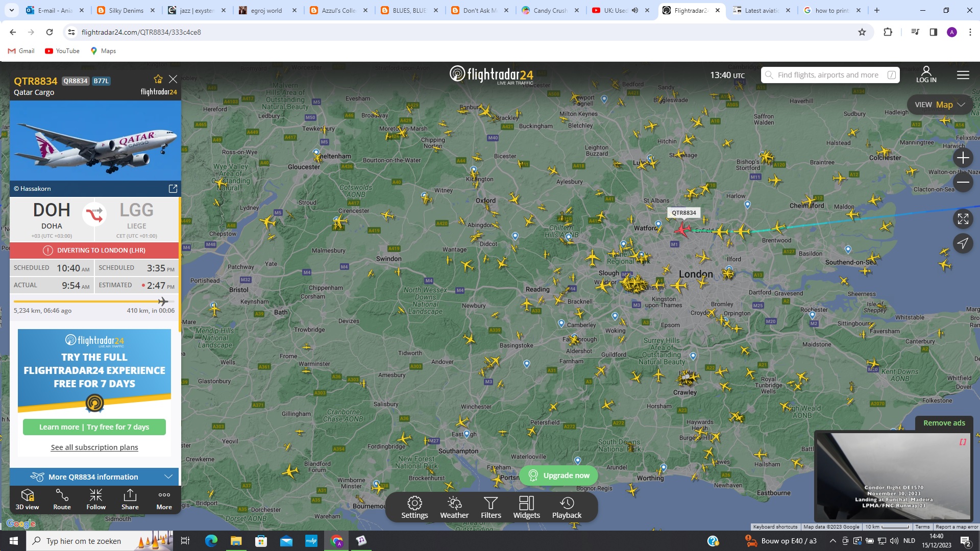Image resolution: width=980 pixels, height=551 pixels.
Task: Switch to the egroj world tab
Action: (267, 10)
